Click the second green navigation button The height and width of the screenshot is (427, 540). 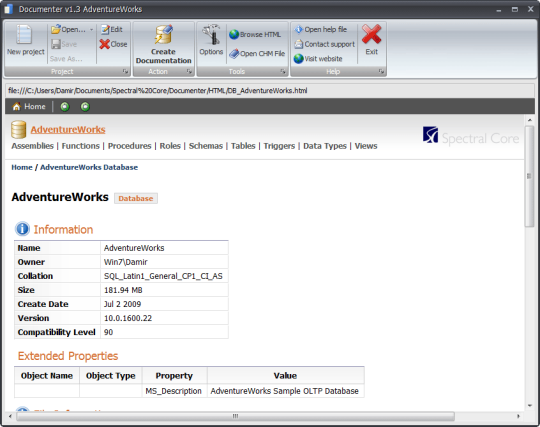click(85, 107)
